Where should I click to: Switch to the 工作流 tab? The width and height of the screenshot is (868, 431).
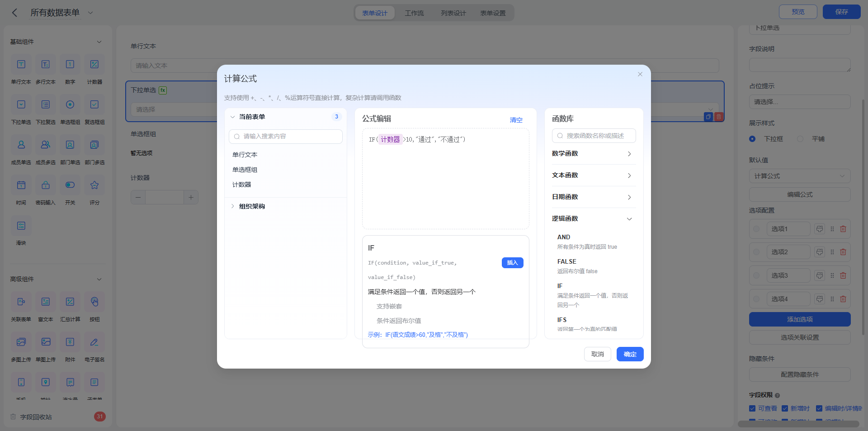[x=414, y=13]
